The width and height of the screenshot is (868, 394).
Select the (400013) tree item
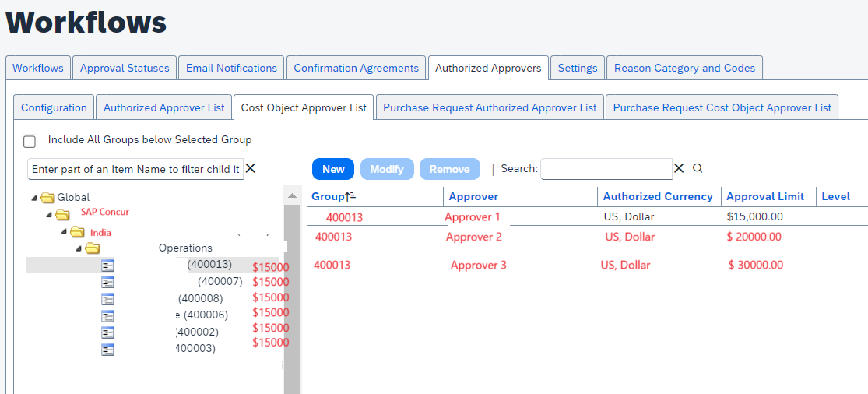[x=209, y=265]
